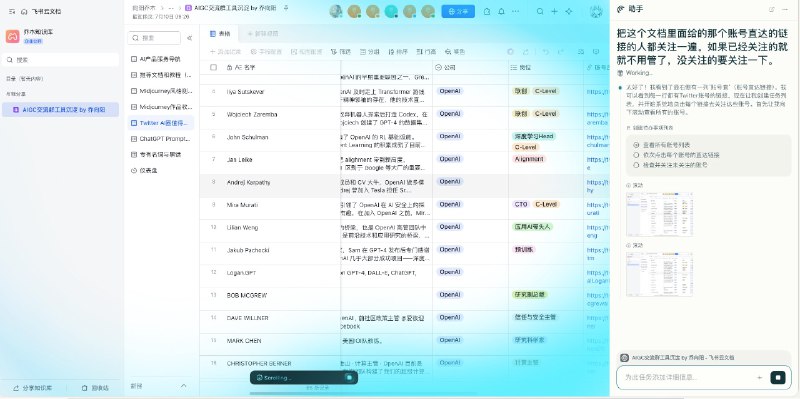Click the undo arrow in table toolbar

tap(545, 52)
